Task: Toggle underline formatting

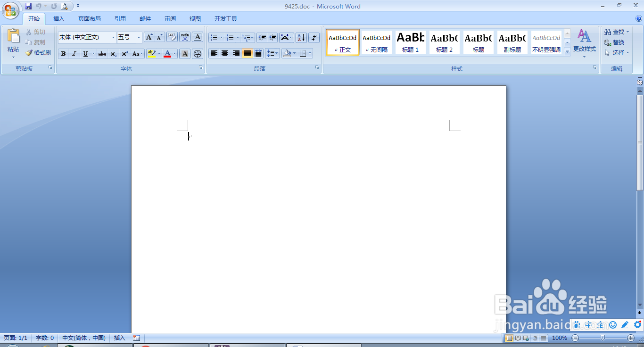Action: coord(85,54)
